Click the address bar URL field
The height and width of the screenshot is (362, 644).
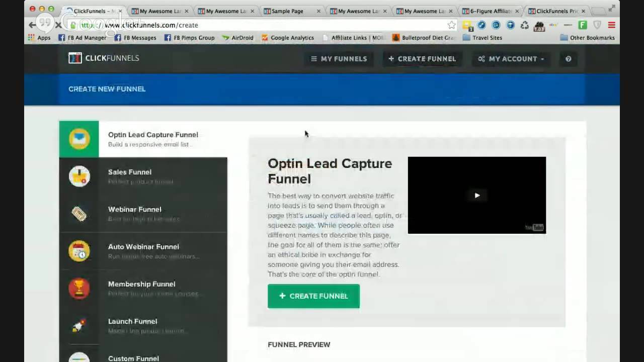262,25
